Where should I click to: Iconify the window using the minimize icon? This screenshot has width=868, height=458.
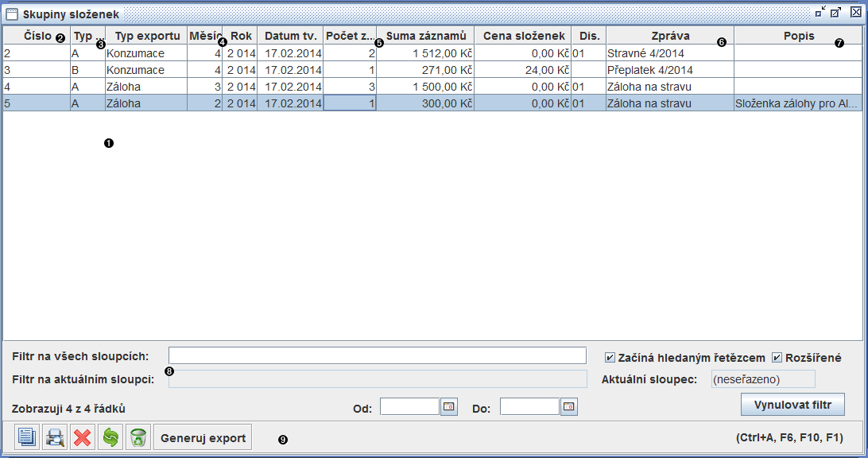[x=820, y=13]
